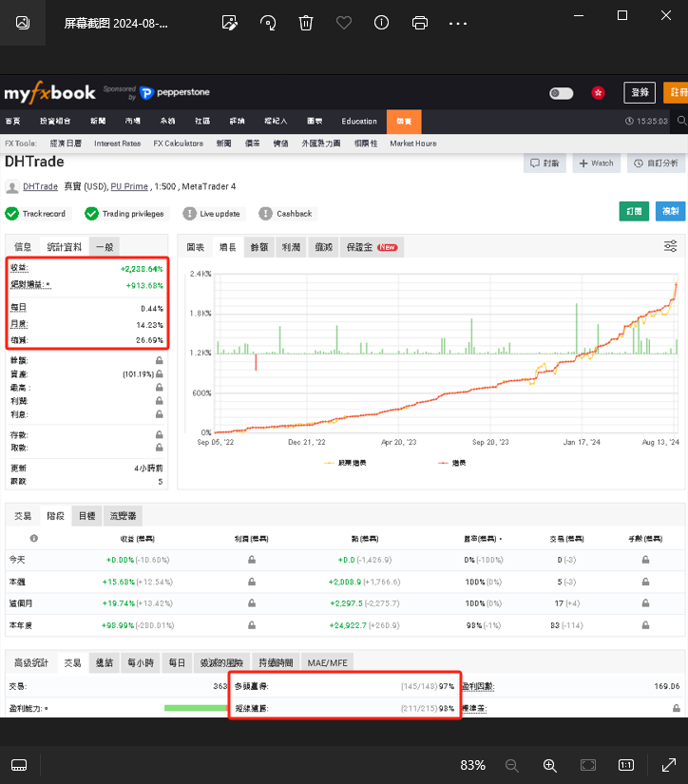This screenshot has width=688, height=784.
Task: Click the Pepperstone sponsor logo
Action: [175, 92]
